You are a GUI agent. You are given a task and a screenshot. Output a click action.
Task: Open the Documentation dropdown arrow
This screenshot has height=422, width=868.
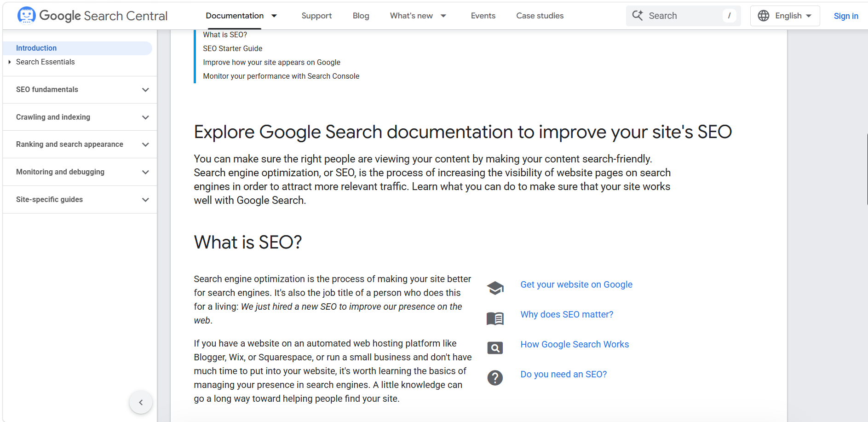[274, 16]
